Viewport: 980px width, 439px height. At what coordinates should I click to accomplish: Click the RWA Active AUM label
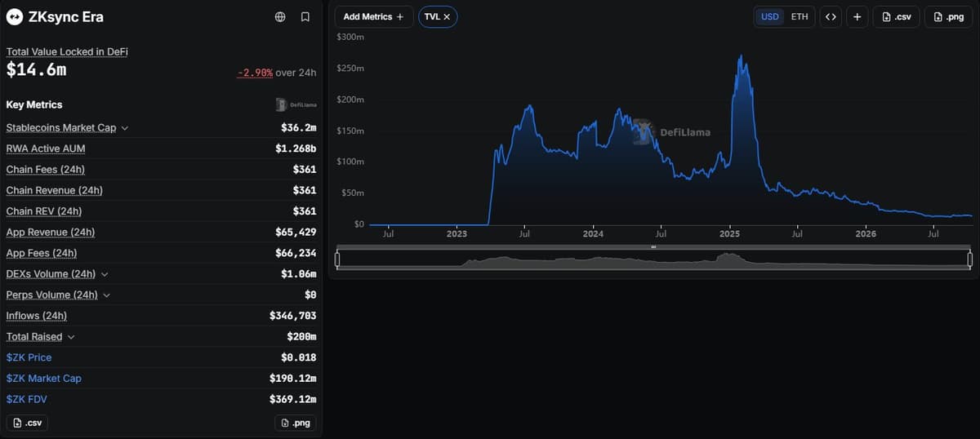(46, 149)
